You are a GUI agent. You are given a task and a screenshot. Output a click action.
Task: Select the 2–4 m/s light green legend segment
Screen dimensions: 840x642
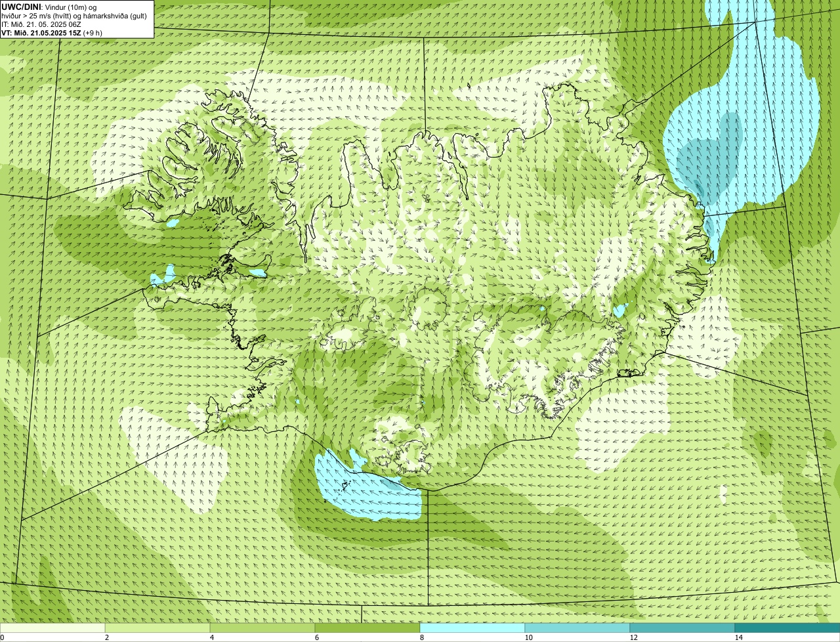157,628
